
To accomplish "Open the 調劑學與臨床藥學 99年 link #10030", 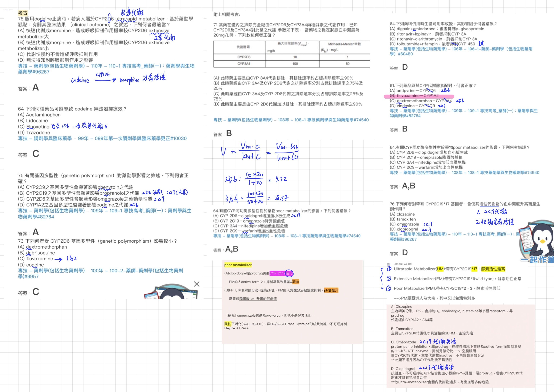I will click(x=102, y=139).
